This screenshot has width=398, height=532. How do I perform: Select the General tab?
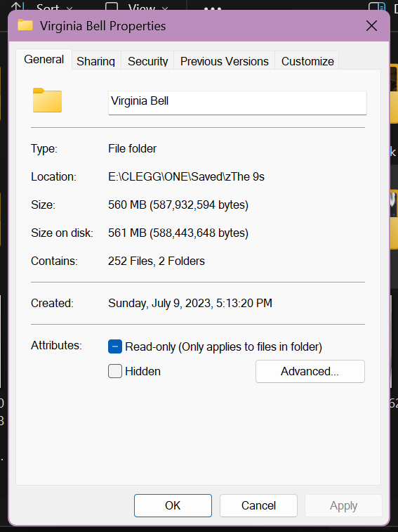pos(44,59)
